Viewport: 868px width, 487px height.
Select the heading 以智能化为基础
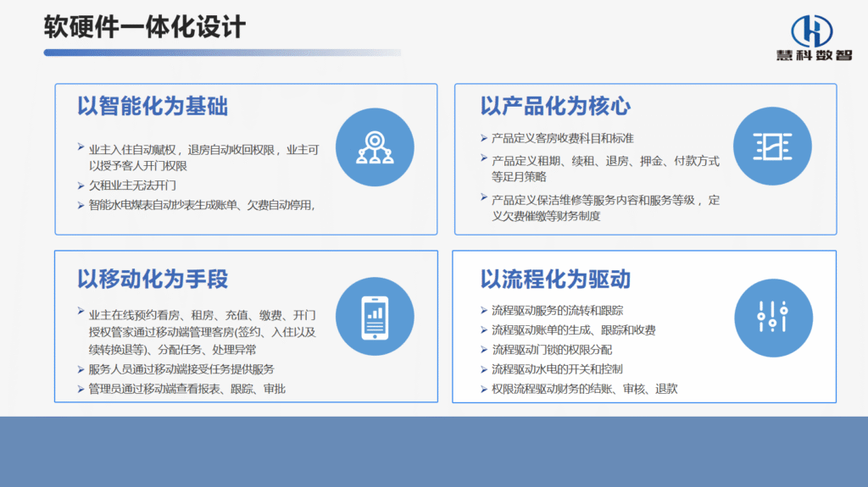(x=153, y=107)
